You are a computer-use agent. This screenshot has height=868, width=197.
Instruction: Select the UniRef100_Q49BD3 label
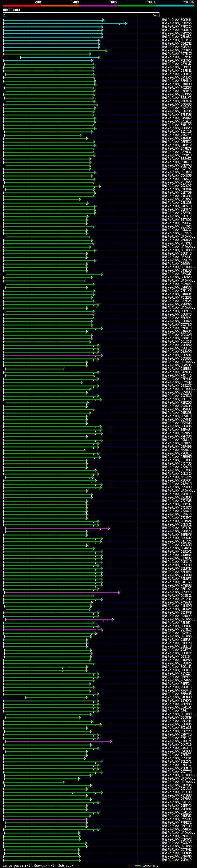click(x=176, y=410)
